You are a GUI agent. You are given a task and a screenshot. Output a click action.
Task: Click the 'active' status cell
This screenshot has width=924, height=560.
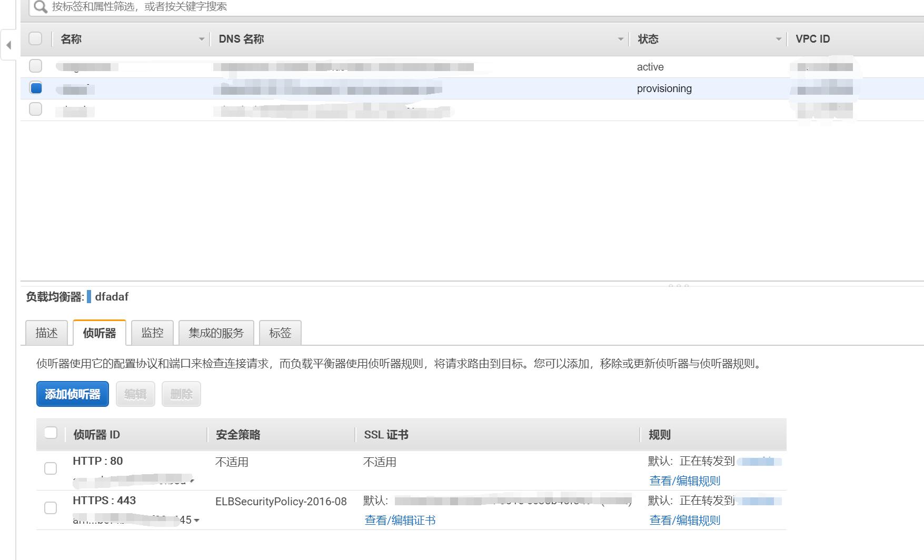650,67
